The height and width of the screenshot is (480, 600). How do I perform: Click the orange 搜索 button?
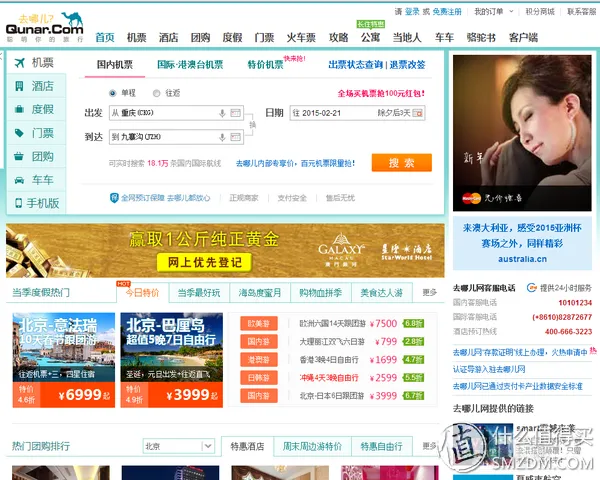402,163
